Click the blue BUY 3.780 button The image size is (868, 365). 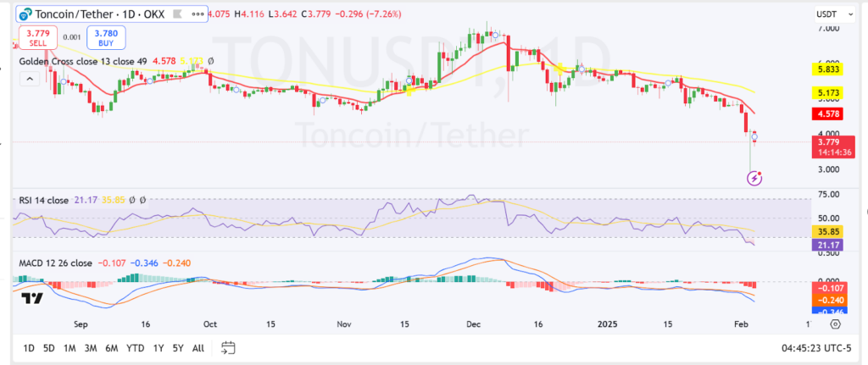[106, 37]
